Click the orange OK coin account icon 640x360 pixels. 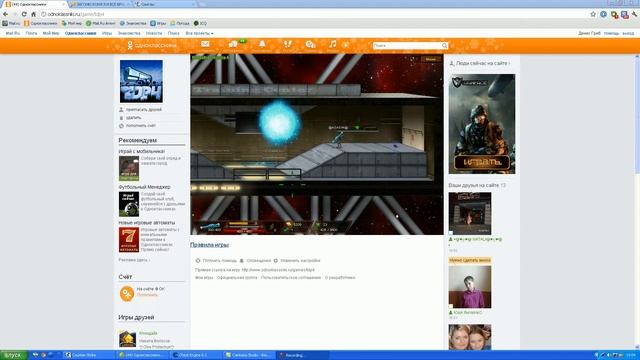point(127,293)
